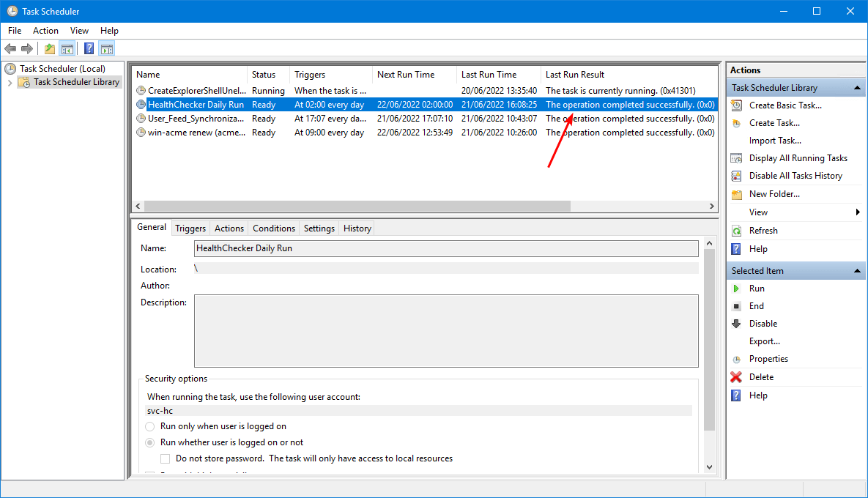
Task: Click the Task Scheduler (Local) clock icon
Action: (x=10, y=69)
